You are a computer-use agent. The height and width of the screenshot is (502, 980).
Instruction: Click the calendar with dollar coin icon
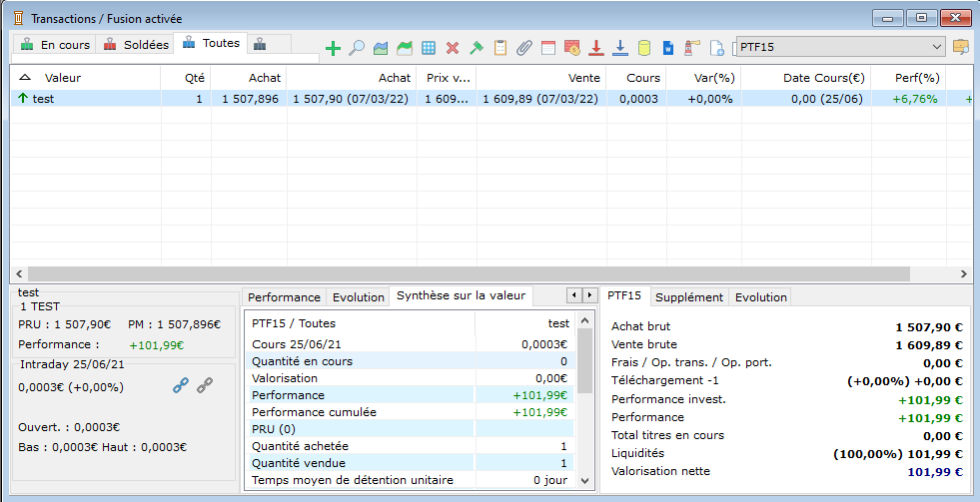571,48
